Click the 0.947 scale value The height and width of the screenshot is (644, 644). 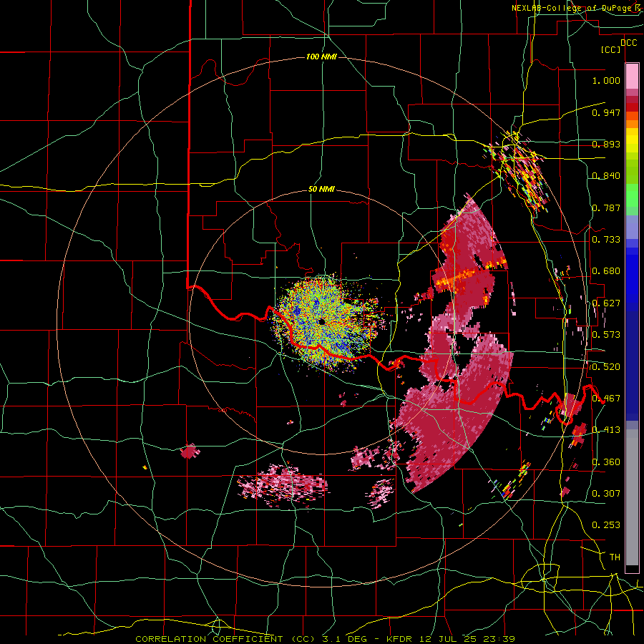click(606, 112)
